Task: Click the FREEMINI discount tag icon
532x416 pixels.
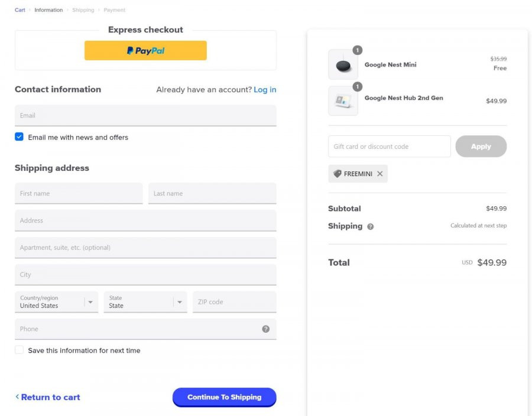Action: pos(338,174)
